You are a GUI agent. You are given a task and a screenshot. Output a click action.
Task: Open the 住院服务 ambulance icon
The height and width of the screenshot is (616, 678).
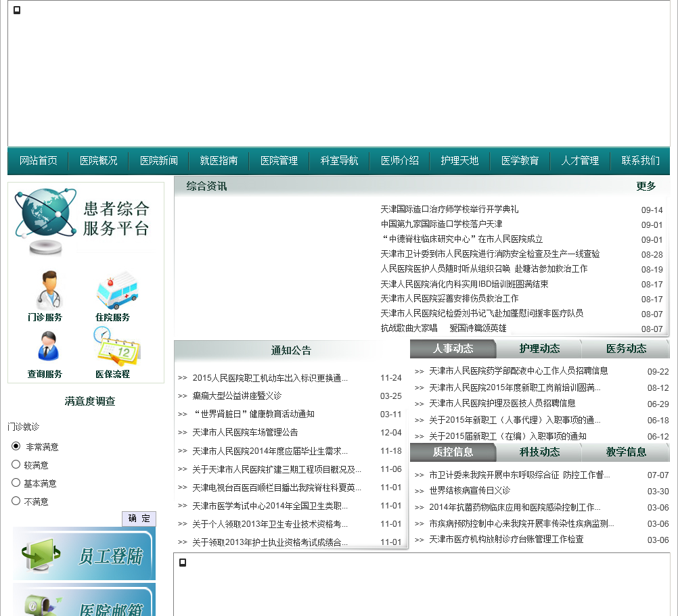tap(117, 290)
